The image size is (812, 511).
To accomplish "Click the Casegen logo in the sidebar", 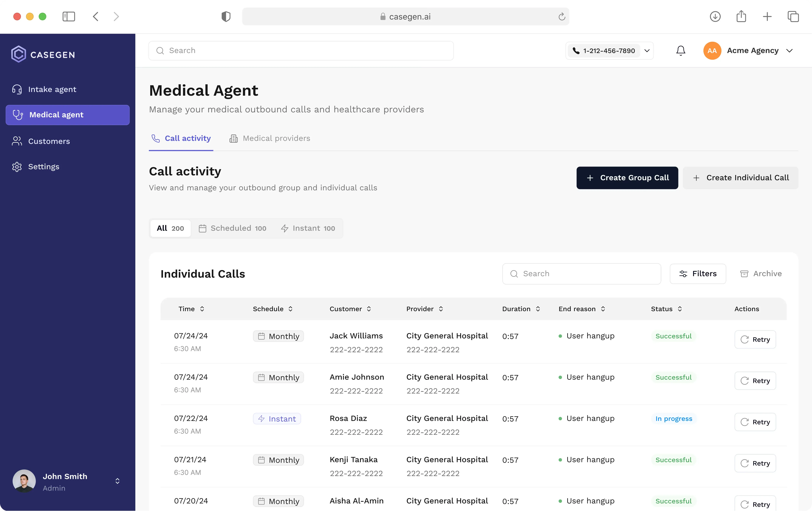I will coord(43,54).
